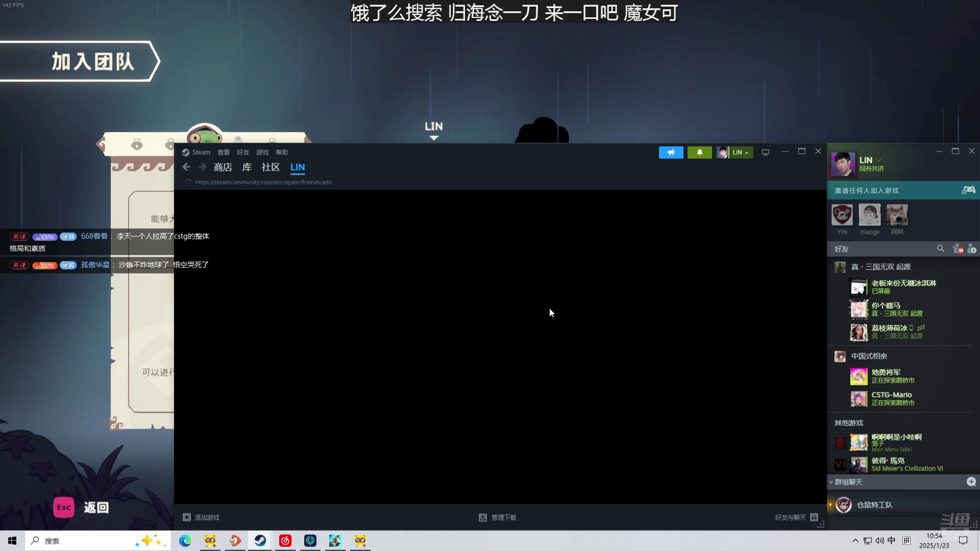The height and width of the screenshot is (551, 980).
Task: Switch to 社区 tab
Action: (x=271, y=167)
